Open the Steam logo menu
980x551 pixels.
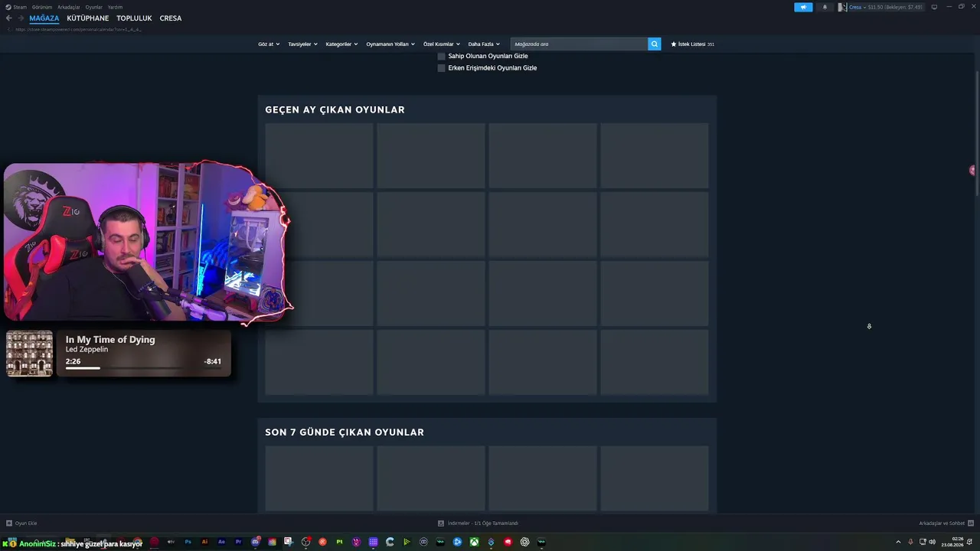[x=8, y=7]
